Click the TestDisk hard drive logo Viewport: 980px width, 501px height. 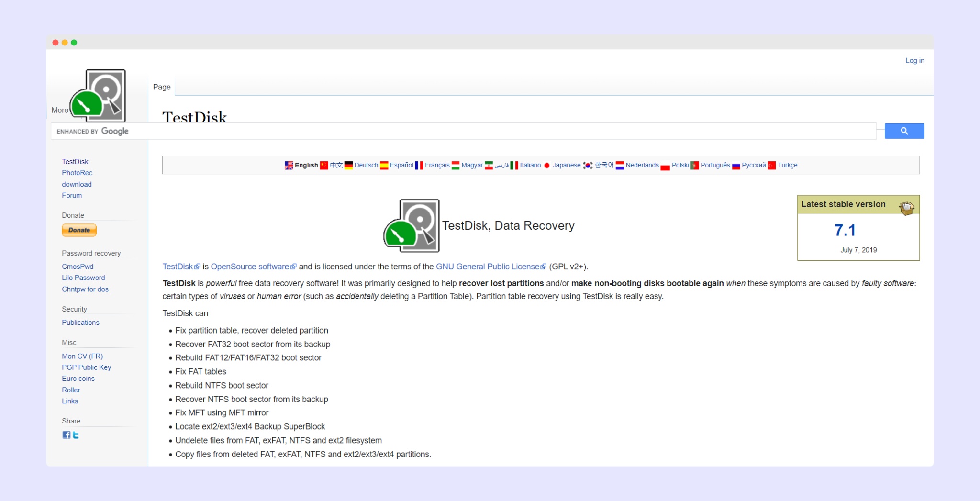98,96
